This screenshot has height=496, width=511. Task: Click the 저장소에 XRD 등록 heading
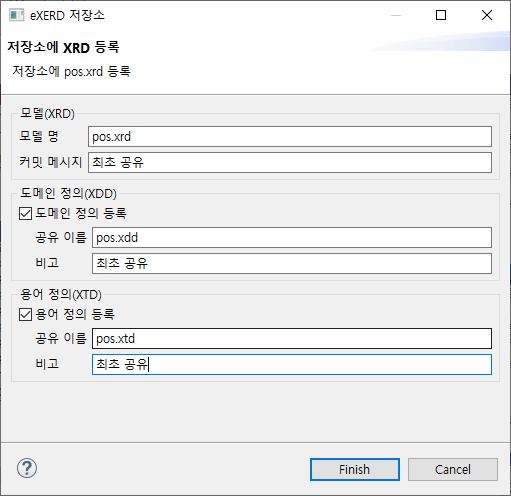pyautogui.click(x=63, y=47)
